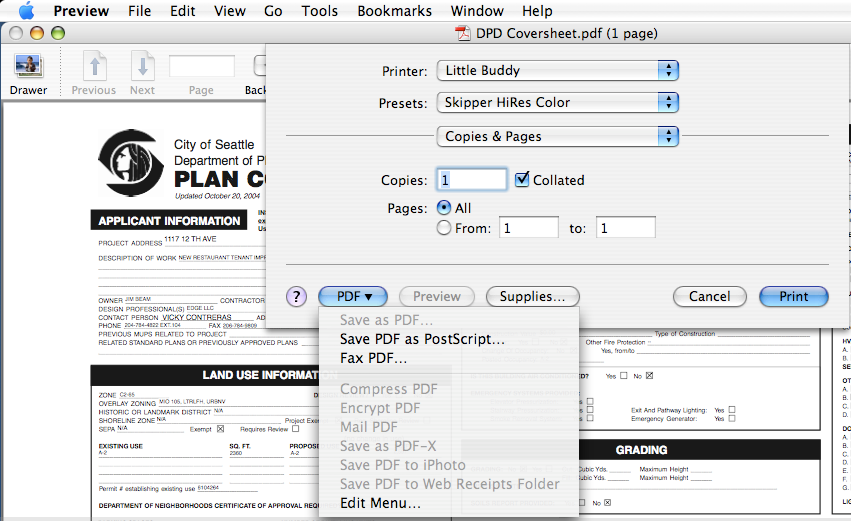Click the Requires Review checkbox in document
This screenshot has width=851, height=521.
[295, 429]
